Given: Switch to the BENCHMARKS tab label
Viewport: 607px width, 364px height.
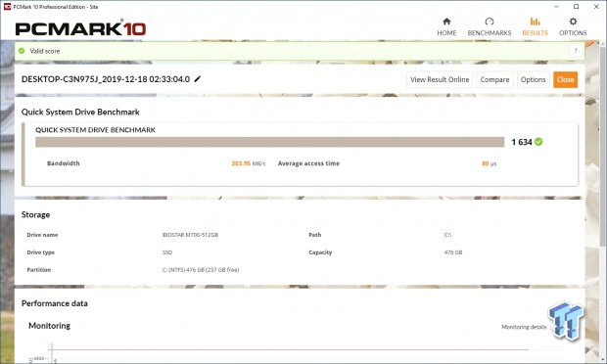Looking at the screenshot, I should pyautogui.click(x=490, y=33).
